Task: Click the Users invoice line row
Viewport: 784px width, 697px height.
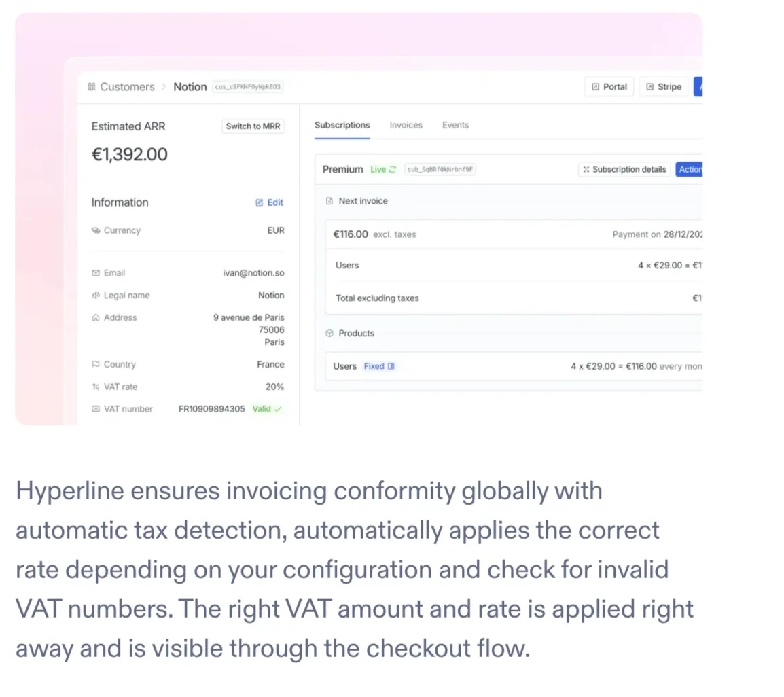Action: 514,266
